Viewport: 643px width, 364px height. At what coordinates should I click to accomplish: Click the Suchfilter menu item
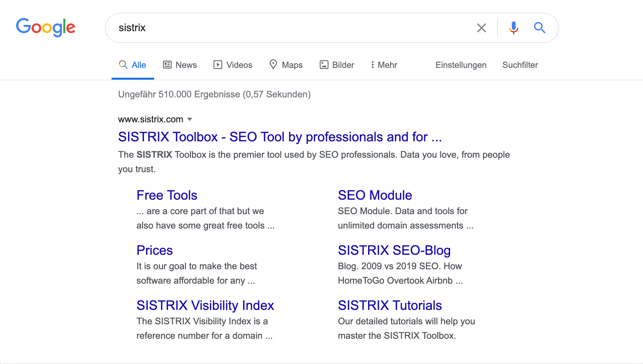point(520,65)
